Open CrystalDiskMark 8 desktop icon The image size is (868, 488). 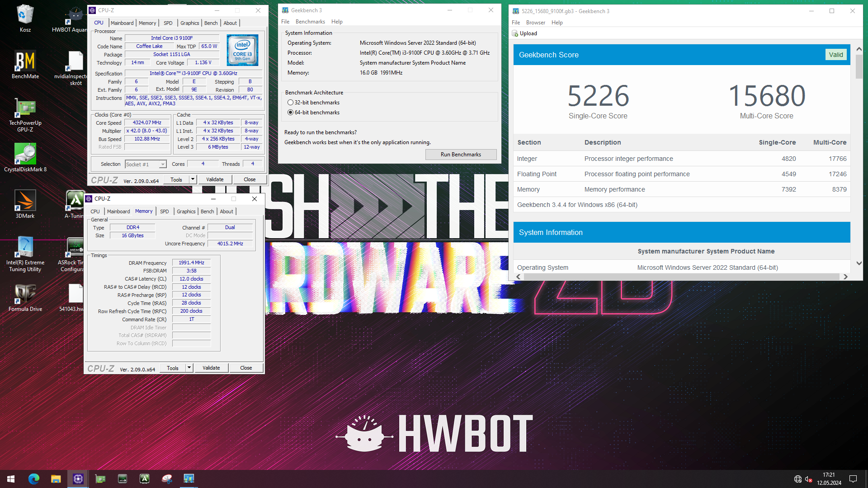tap(25, 158)
